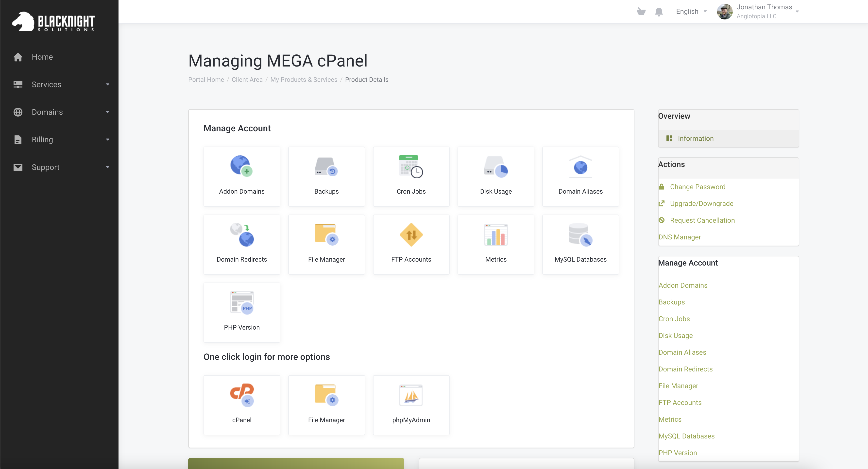Viewport: 868px width, 469px height.
Task: Expand the Domains sidebar arrow
Action: coord(107,112)
